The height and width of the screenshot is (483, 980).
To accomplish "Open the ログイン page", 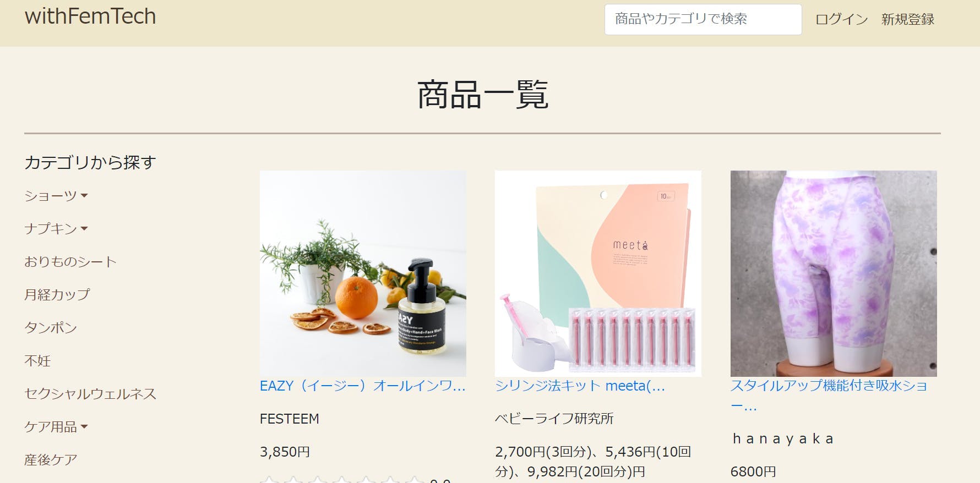I will pos(841,19).
